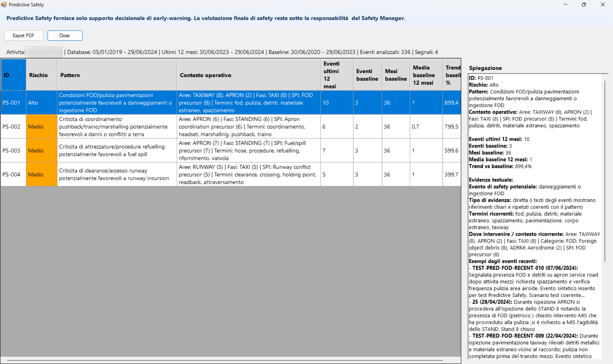Image resolution: width=613 pixels, height=364 pixels.
Task: Sort by the Rischio column header
Action: [42, 75]
